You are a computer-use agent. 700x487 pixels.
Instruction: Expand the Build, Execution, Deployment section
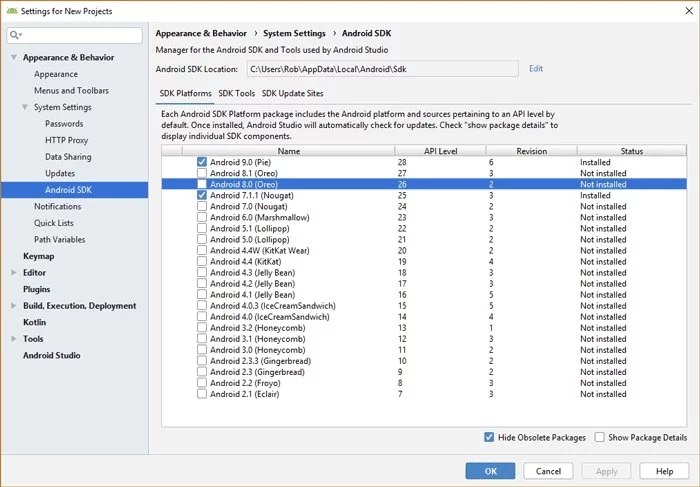click(x=15, y=306)
